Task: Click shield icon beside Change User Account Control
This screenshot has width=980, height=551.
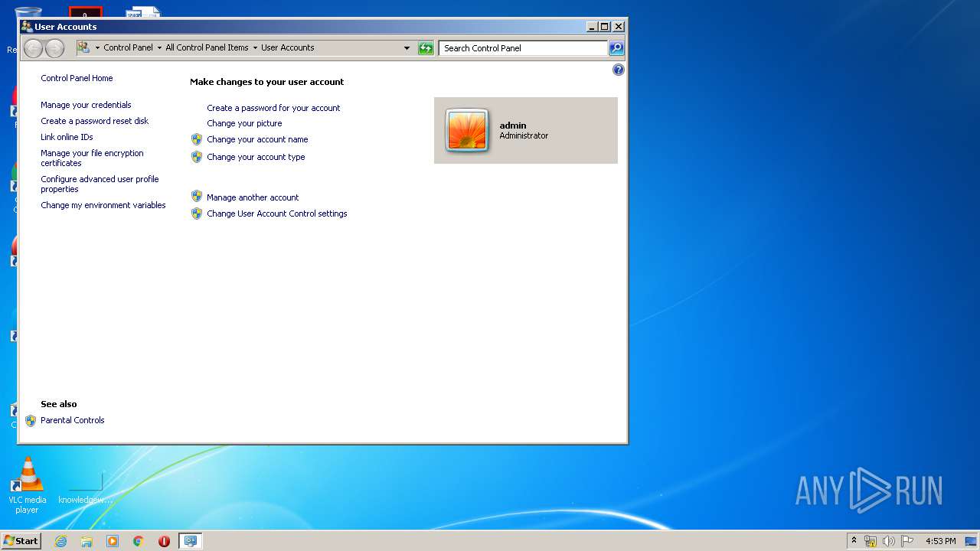Action: [x=197, y=214]
